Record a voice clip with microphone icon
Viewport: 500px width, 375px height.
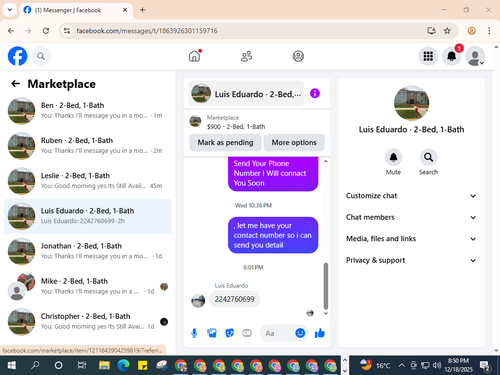(x=194, y=333)
